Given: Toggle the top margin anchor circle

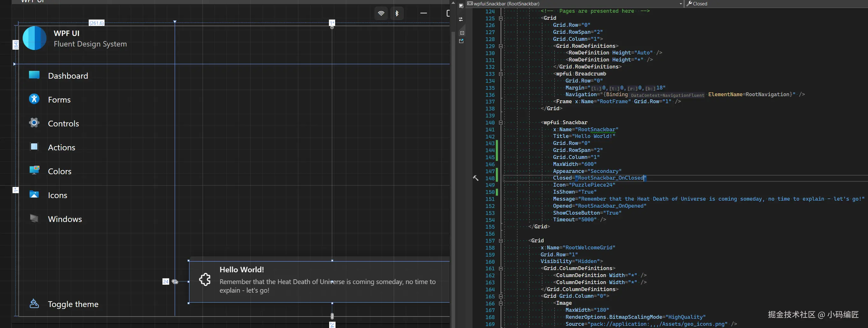Looking at the screenshot, I should point(332,27).
